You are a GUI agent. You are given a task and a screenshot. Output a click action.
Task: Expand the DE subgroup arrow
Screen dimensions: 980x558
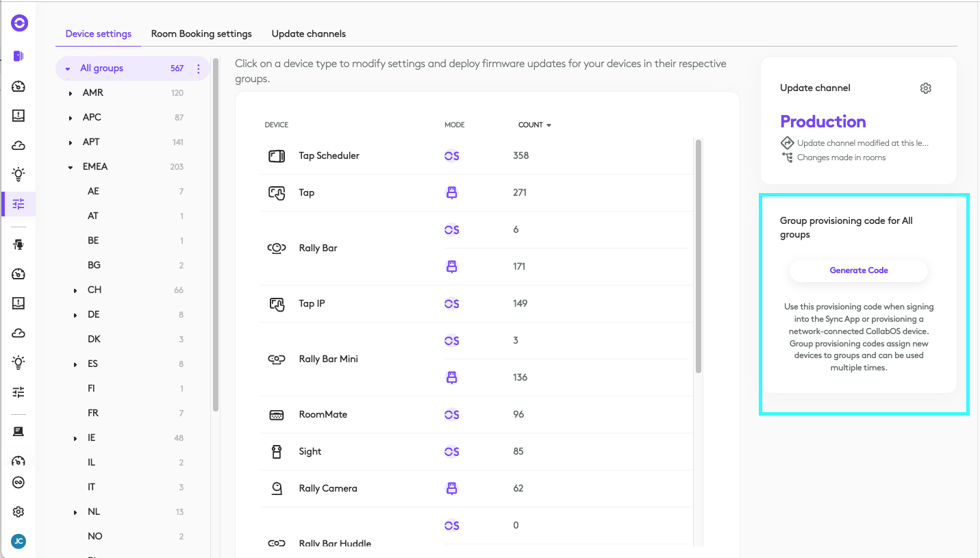[x=75, y=315]
